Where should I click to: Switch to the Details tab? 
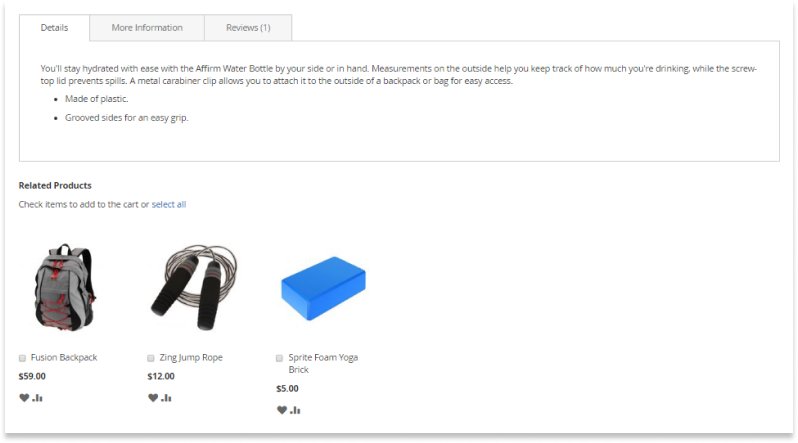click(x=54, y=27)
